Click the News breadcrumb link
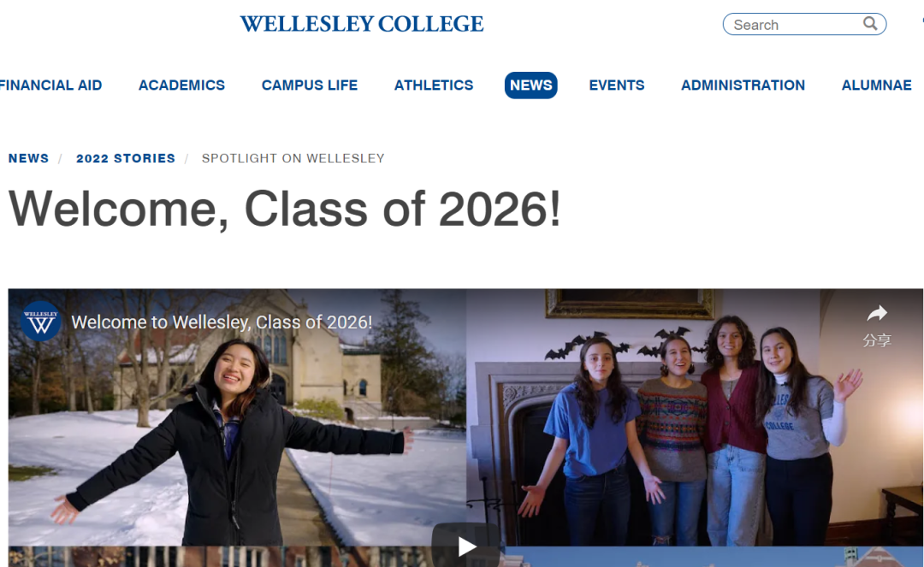 (x=28, y=158)
